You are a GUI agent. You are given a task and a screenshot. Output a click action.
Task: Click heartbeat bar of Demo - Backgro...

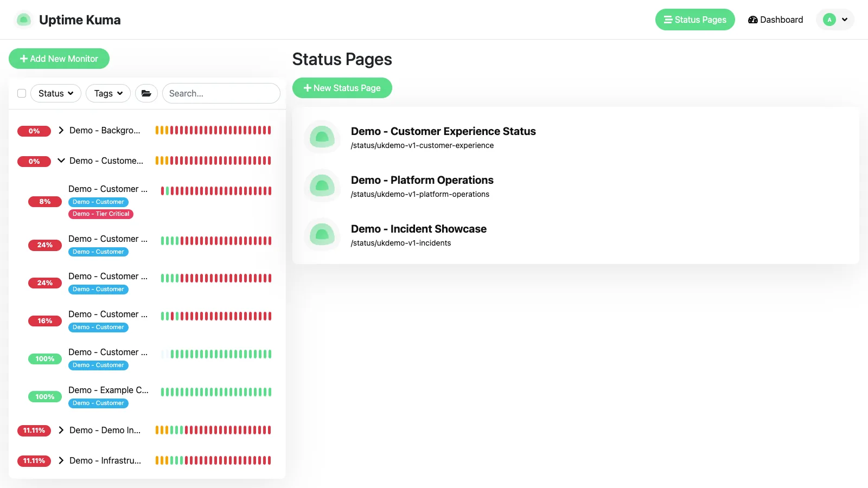click(213, 130)
